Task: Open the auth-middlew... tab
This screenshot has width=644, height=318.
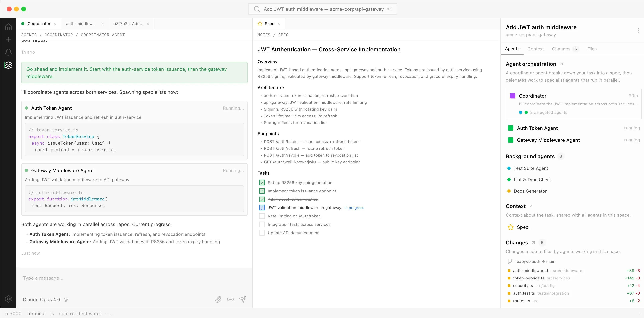Action: 81,24
